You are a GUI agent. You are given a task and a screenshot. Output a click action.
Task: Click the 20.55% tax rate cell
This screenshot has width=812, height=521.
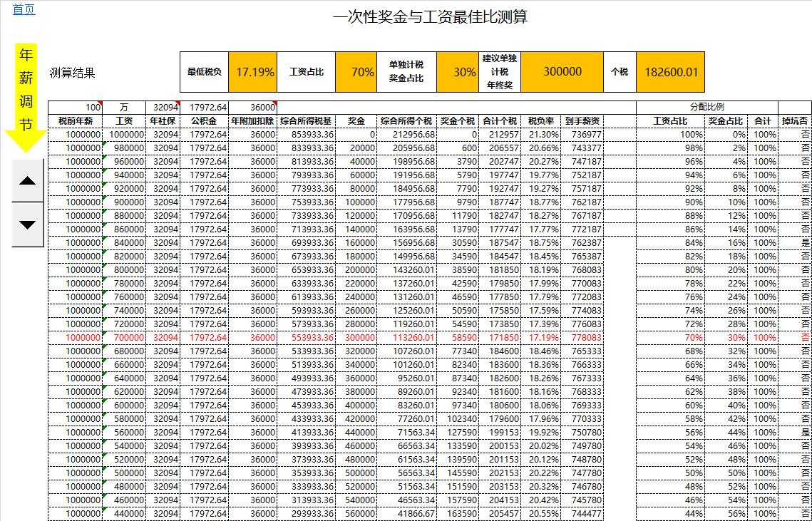tap(541, 514)
